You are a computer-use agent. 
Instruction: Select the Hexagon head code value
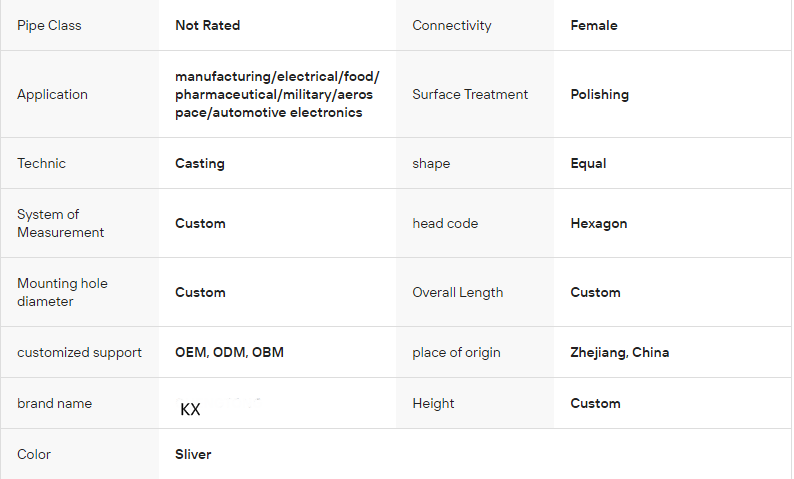click(598, 223)
